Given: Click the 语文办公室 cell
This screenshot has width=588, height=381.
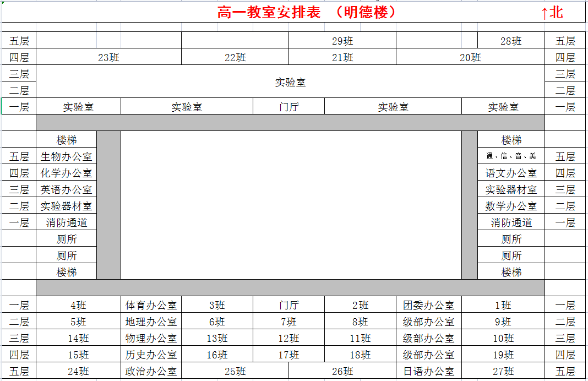Looking at the screenshot, I should point(511,173).
